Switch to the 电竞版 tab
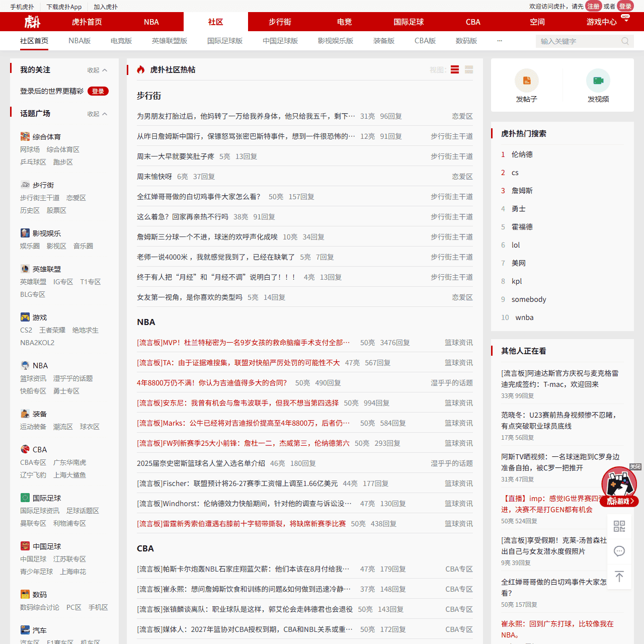 (x=121, y=40)
